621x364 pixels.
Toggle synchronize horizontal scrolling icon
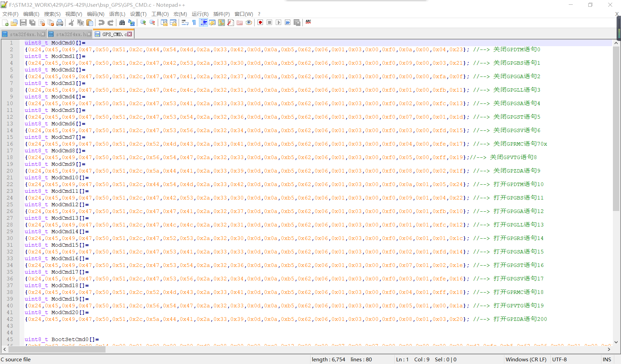pyautogui.click(x=173, y=23)
